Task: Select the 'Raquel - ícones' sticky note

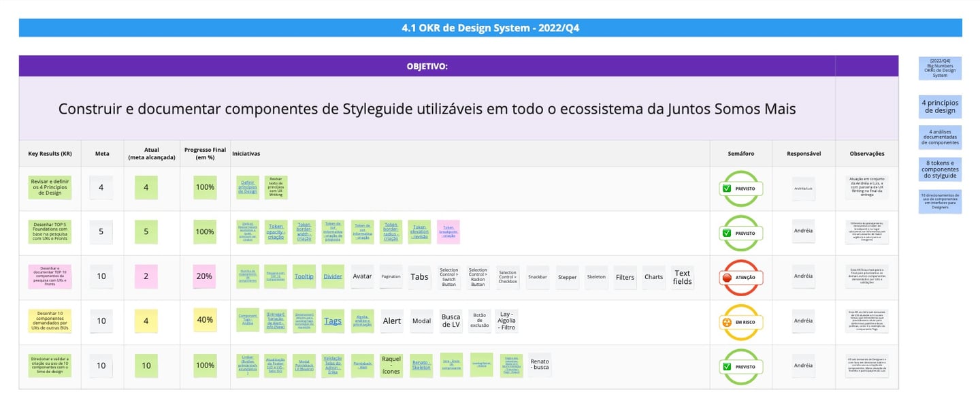Action: (x=392, y=366)
